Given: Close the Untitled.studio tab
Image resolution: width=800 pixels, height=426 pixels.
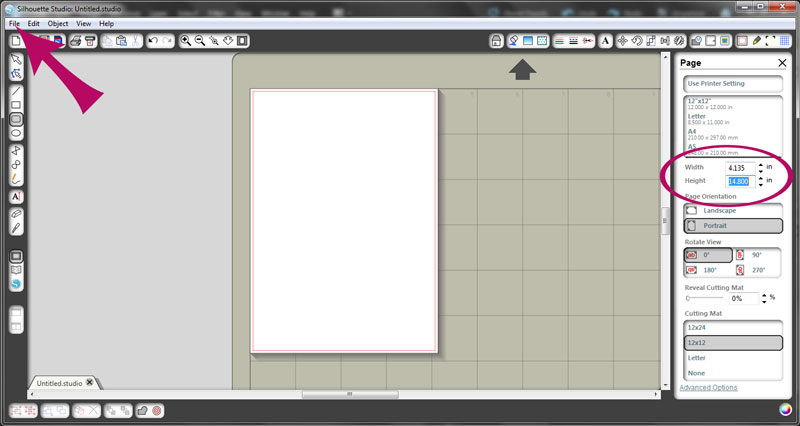Looking at the screenshot, I should (90, 382).
